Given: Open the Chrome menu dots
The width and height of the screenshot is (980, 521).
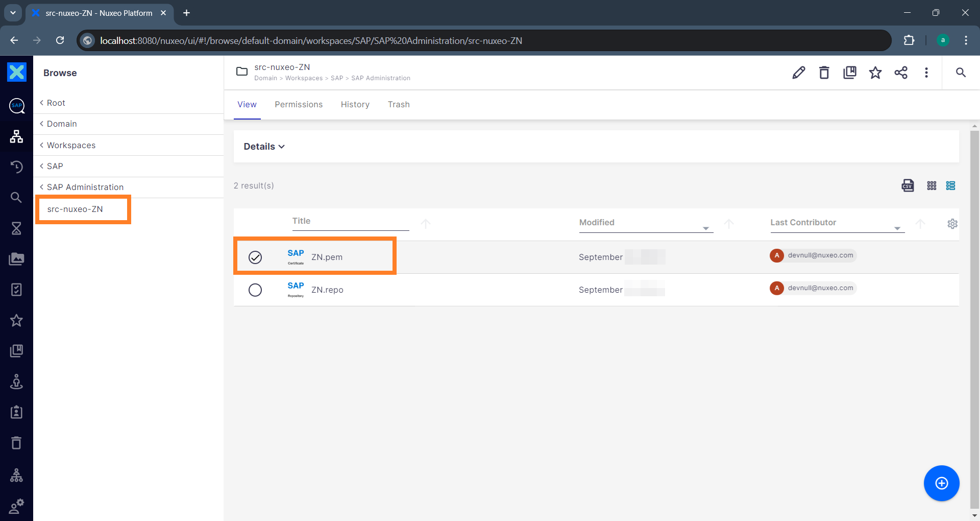Looking at the screenshot, I should (x=966, y=40).
